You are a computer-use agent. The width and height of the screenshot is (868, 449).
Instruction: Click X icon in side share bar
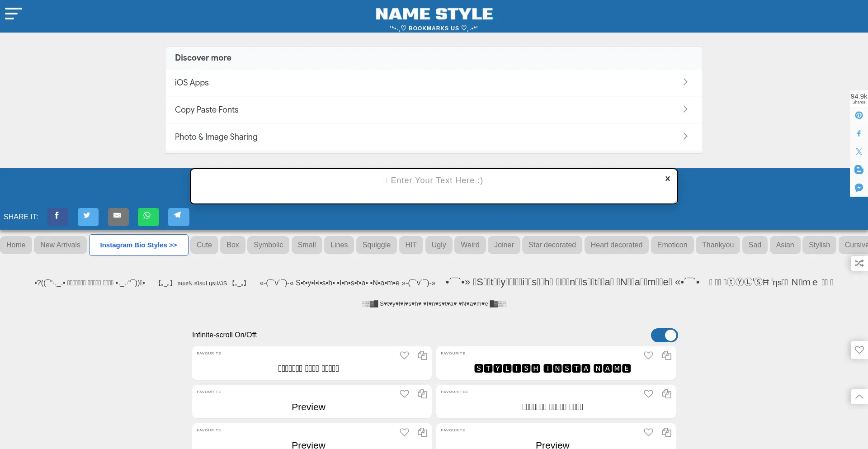(x=859, y=151)
